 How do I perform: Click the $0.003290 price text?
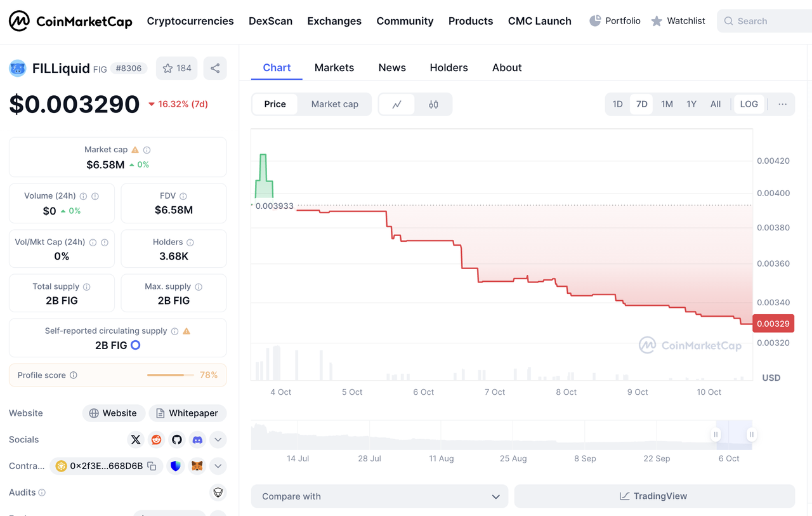74,104
